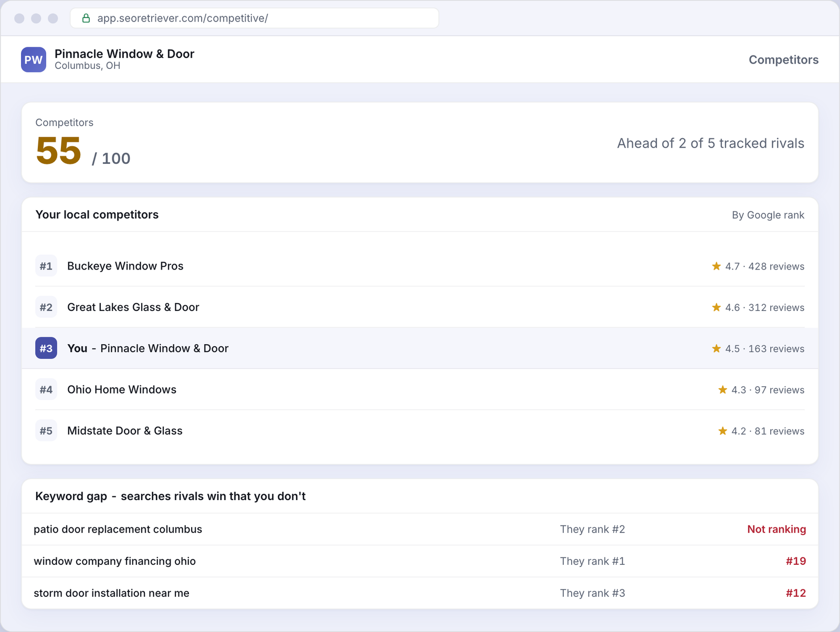This screenshot has width=840, height=632.
Task: Click the star icon for Ohio Home Windows
Action: 722,389
